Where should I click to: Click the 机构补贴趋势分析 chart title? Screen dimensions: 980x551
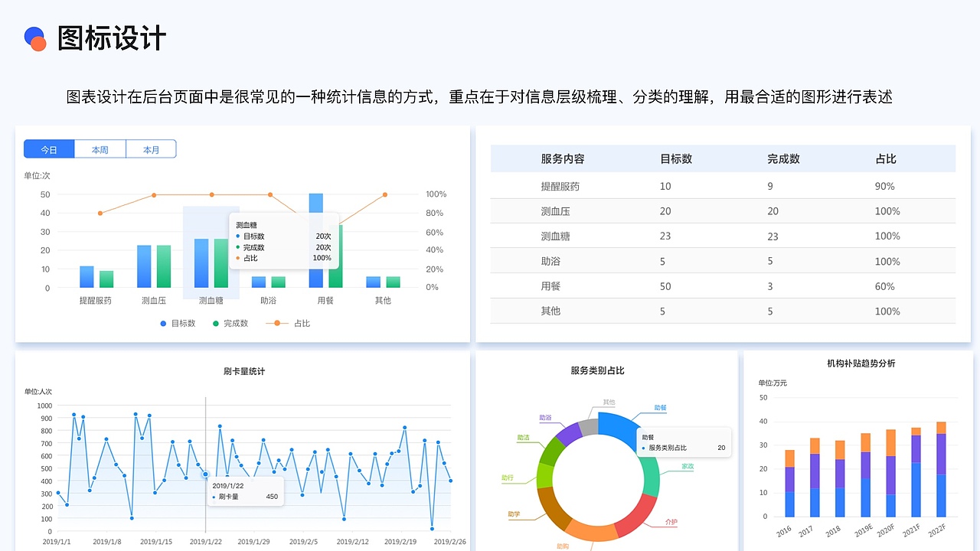pos(861,364)
